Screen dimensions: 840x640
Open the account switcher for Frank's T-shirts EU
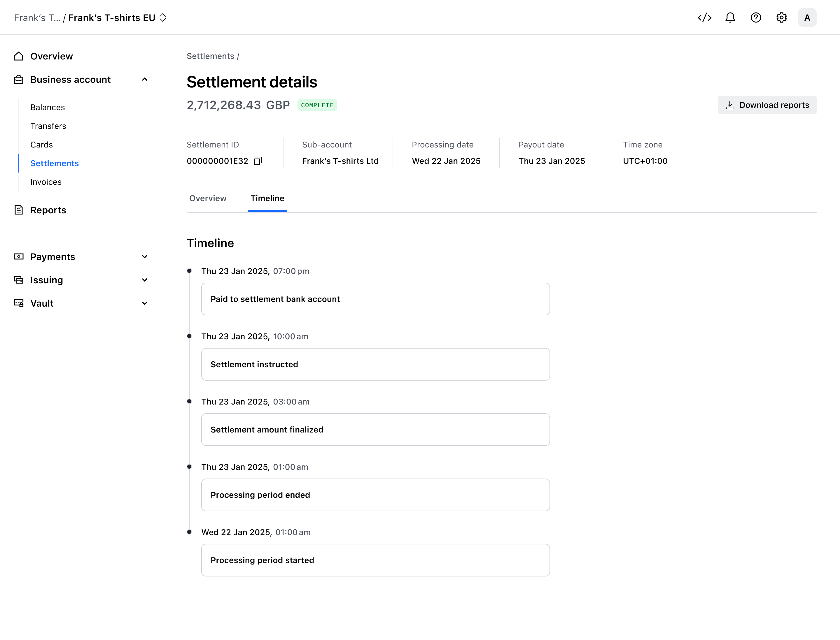(x=163, y=17)
